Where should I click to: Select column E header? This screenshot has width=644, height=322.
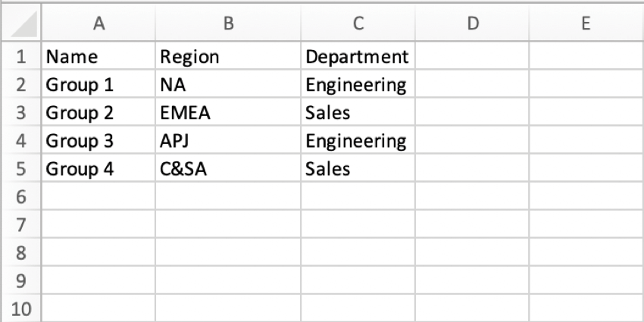586,23
